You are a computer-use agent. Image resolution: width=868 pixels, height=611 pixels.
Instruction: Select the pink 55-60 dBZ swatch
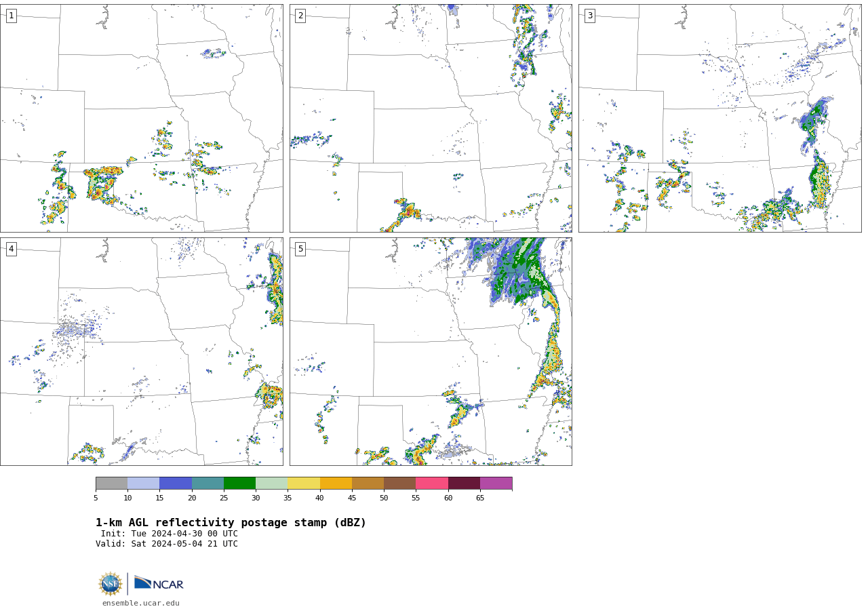click(x=432, y=483)
